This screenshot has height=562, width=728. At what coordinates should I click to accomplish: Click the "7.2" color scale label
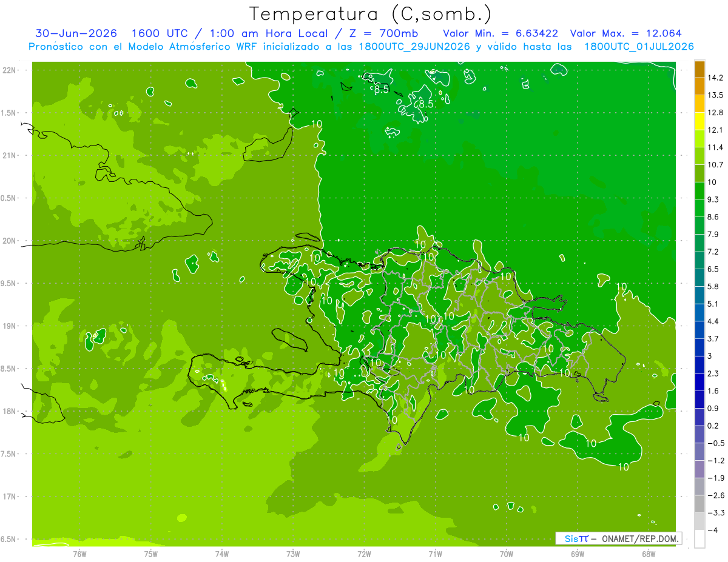coord(713,252)
